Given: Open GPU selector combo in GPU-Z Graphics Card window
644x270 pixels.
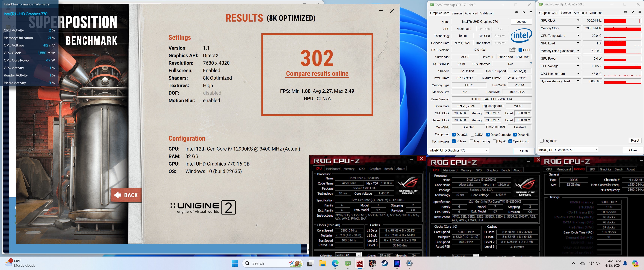Looking at the screenshot, I should [459, 150].
